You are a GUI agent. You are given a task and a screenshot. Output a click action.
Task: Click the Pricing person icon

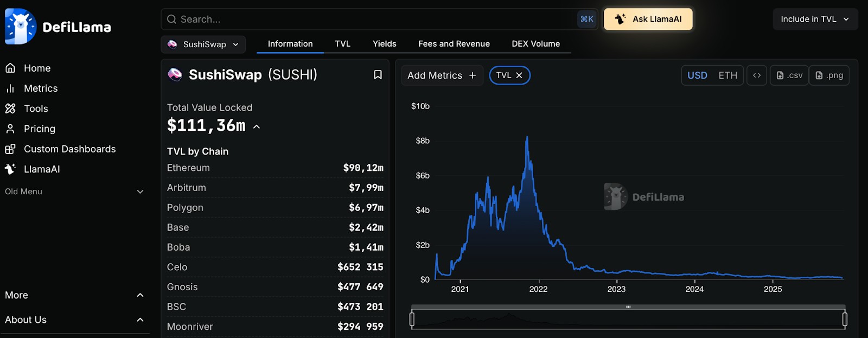[10, 129]
